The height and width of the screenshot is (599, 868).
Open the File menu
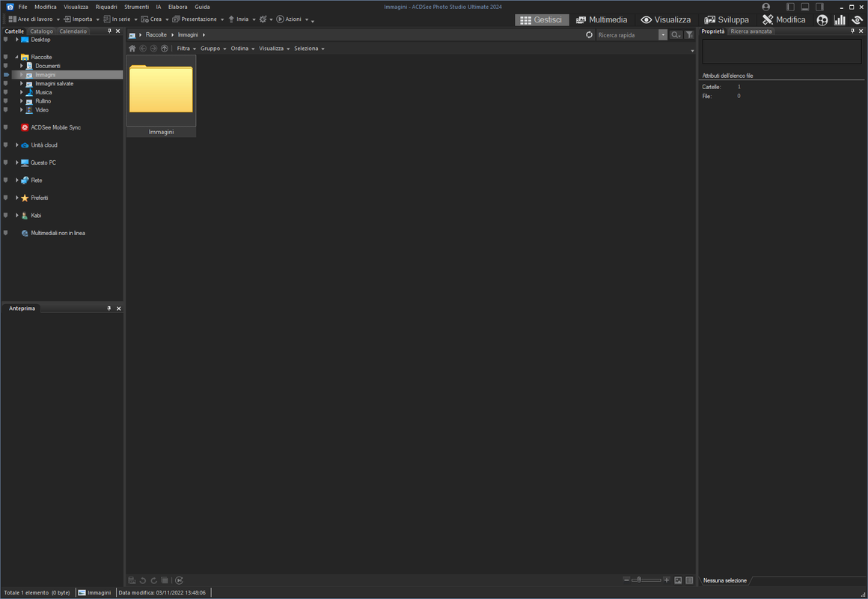coord(22,7)
